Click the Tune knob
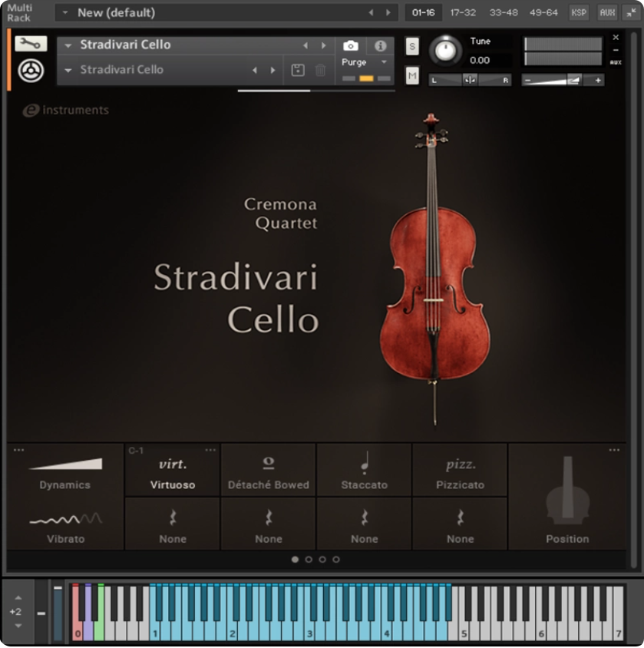 coord(445,51)
